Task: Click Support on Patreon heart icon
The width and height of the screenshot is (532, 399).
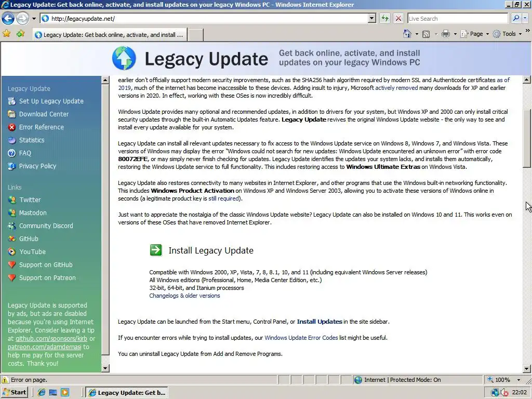Action: click(x=12, y=277)
